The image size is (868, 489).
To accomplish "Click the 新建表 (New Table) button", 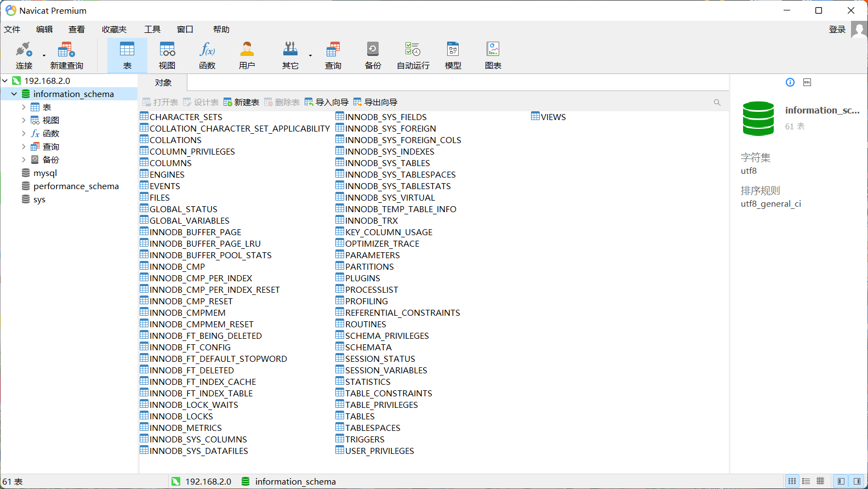I will pos(241,103).
